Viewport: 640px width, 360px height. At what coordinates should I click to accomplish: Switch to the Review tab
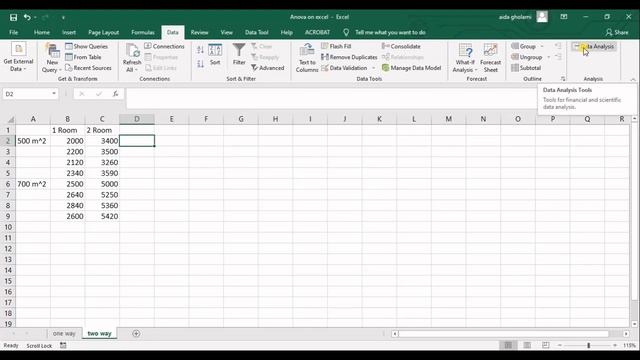(x=199, y=32)
